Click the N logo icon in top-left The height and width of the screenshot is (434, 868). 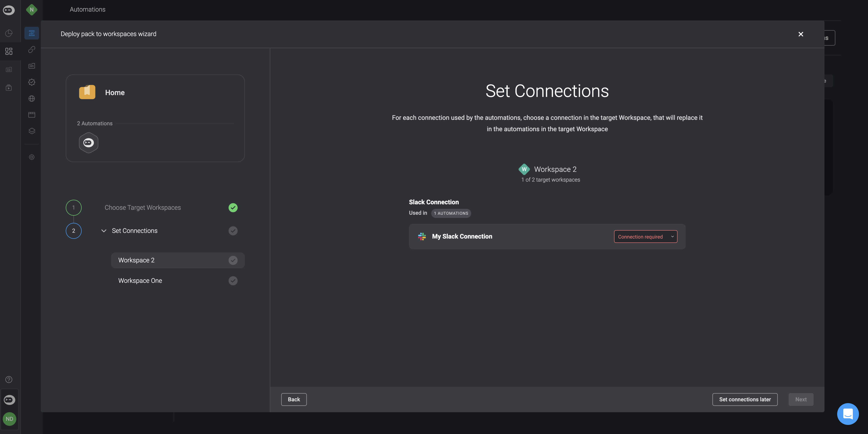pos(32,10)
